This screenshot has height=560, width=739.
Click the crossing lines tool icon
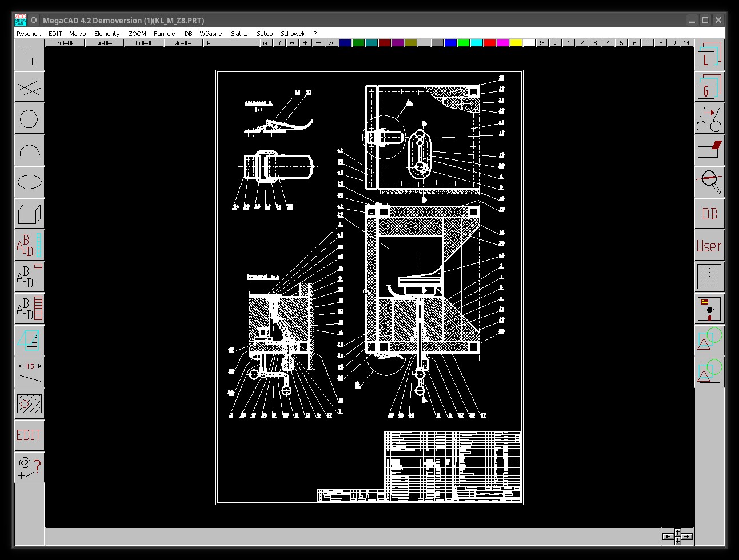click(x=29, y=88)
